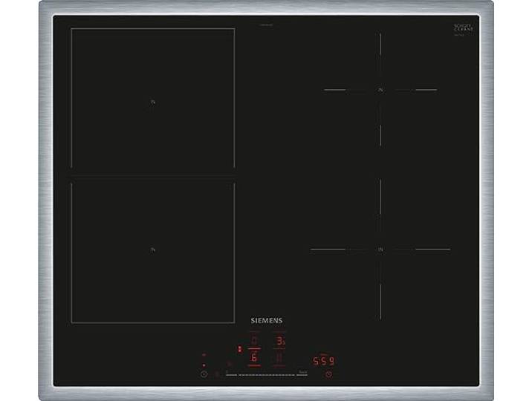Select rear right zone showing 3
The width and height of the screenshot is (532, 401).
280,341
